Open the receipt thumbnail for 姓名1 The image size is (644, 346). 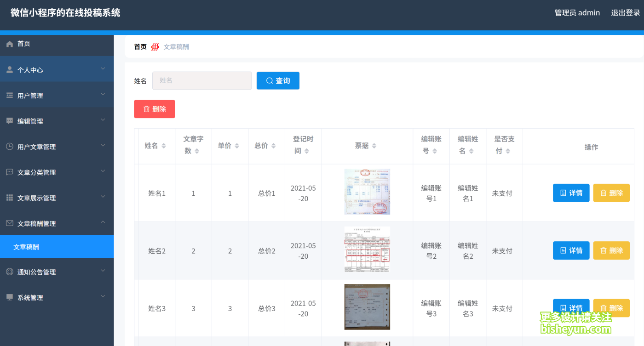point(367,192)
